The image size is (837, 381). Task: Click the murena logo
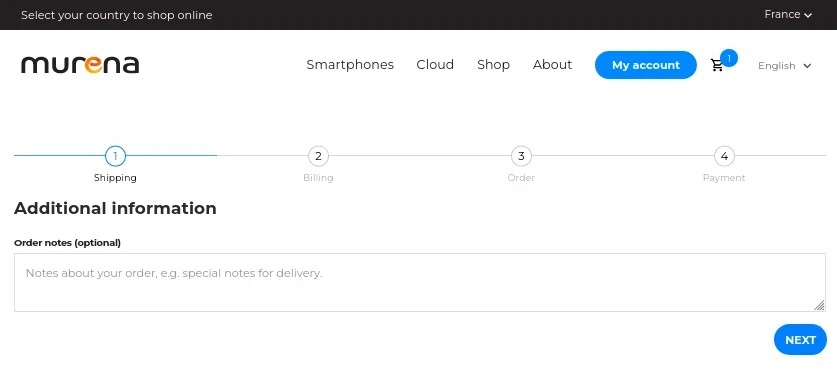click(80, 65)
